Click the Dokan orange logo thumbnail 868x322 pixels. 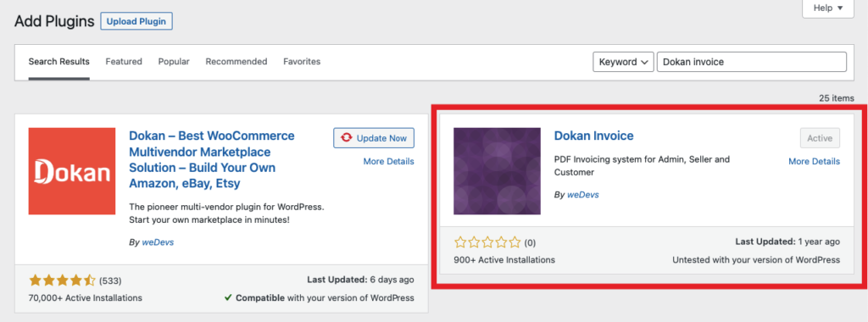coord(72,171)
